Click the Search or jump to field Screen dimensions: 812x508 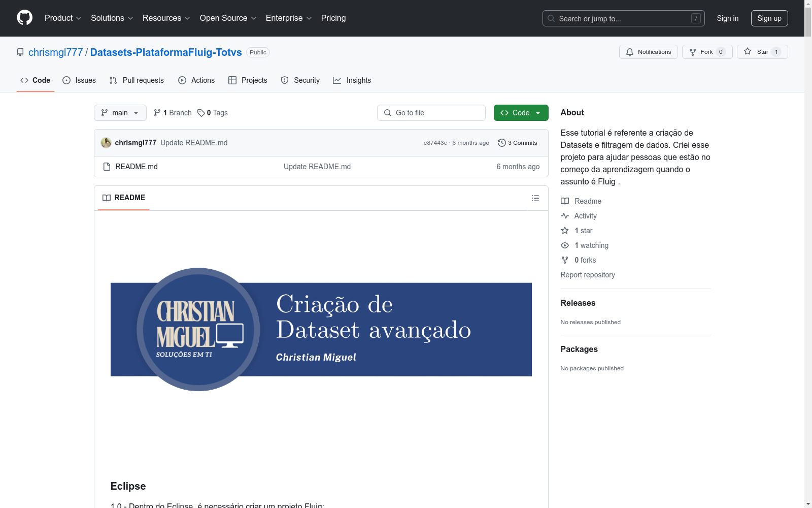point(624,18)
